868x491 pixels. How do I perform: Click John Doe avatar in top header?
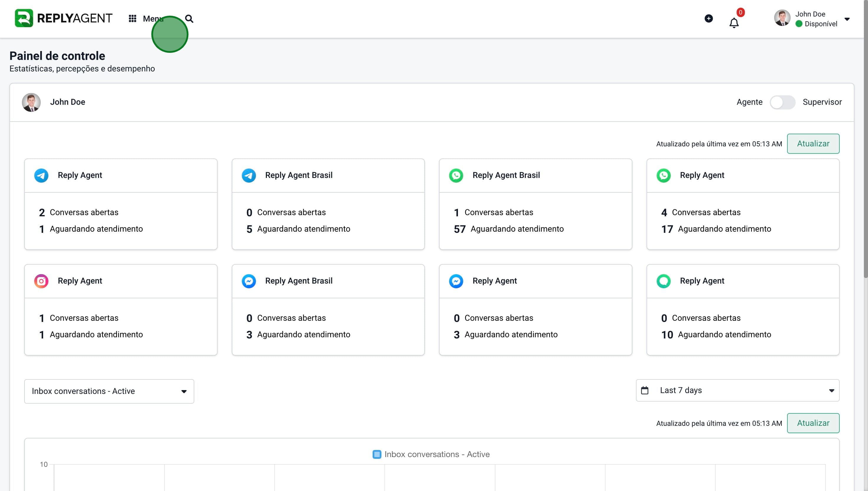click(x=782, y=18)
